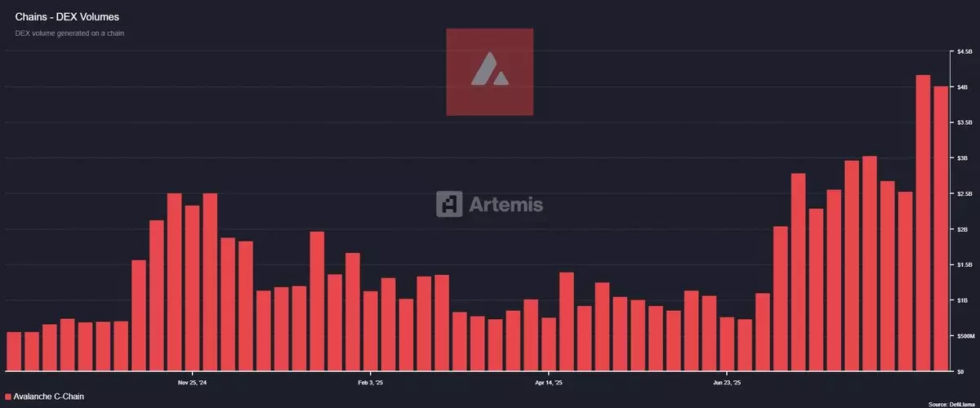The height and width of the screenshot is (408, 980).
Task: Select the 'DEX volume generated on a chain' subtitle
Action: click(69, 33)
